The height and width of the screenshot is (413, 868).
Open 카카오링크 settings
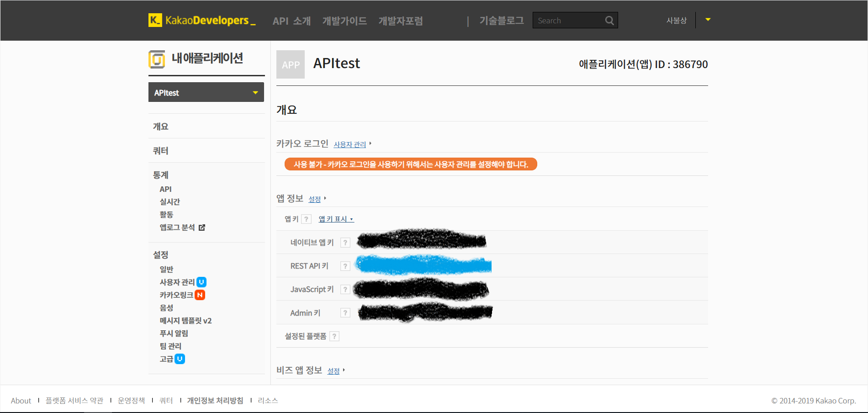[x=176, y=295]
